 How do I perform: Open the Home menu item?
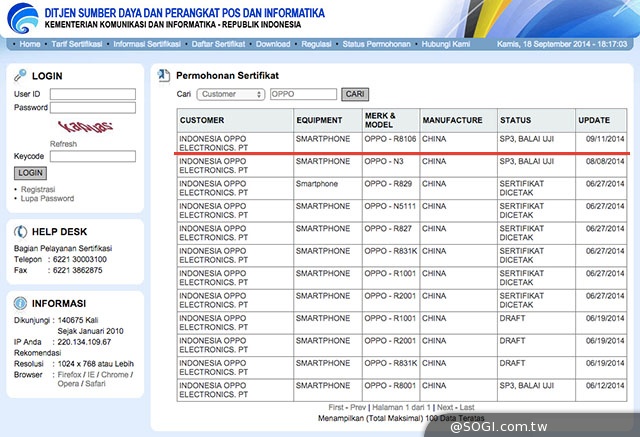click(x=29, y=45)
